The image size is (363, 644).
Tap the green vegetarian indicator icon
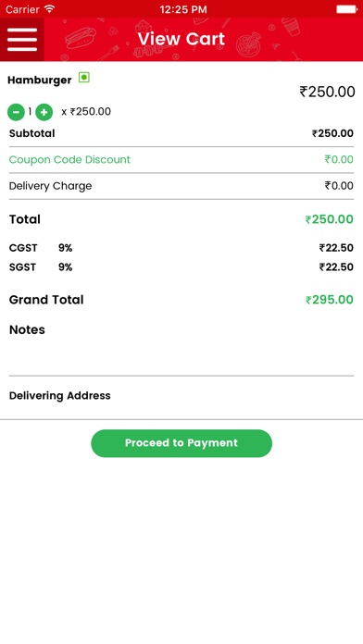(x=84, y=77)
